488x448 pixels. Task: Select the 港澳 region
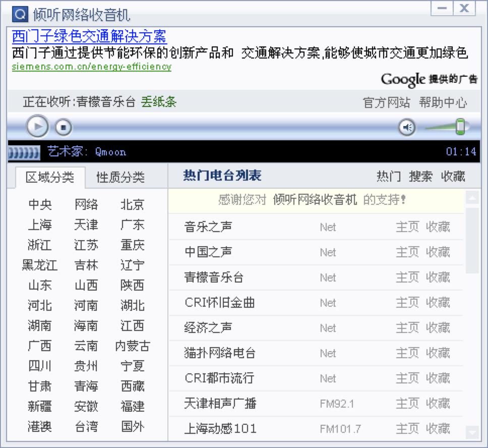click(40, 426)
